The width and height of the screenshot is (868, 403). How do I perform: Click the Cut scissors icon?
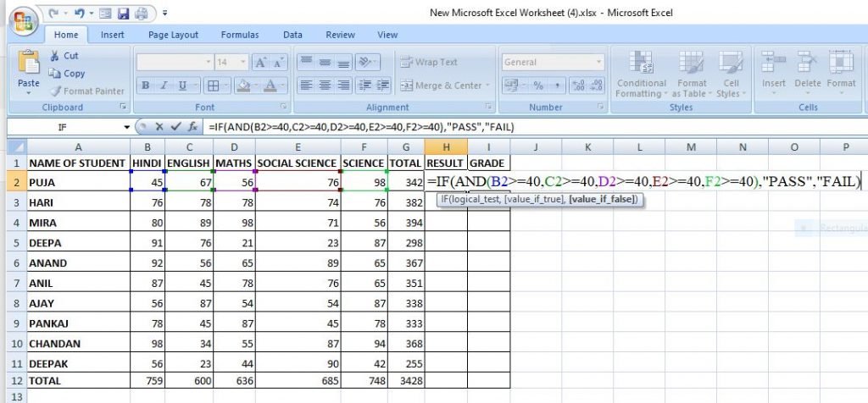55,56
